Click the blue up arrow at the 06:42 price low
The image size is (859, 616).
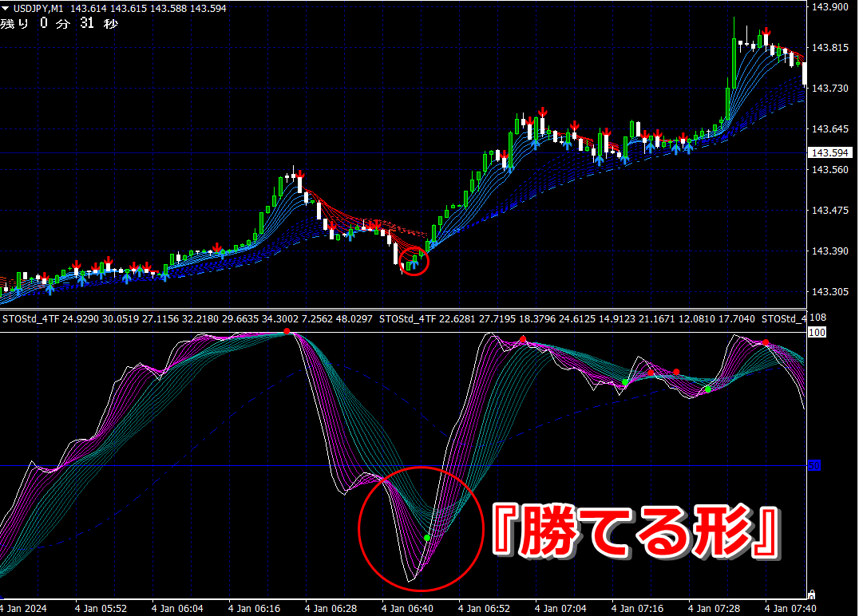click(x=414, y=263)
